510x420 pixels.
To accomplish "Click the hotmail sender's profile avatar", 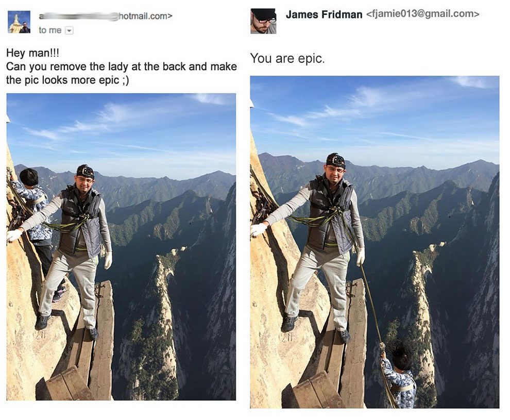I will [19, 22].
